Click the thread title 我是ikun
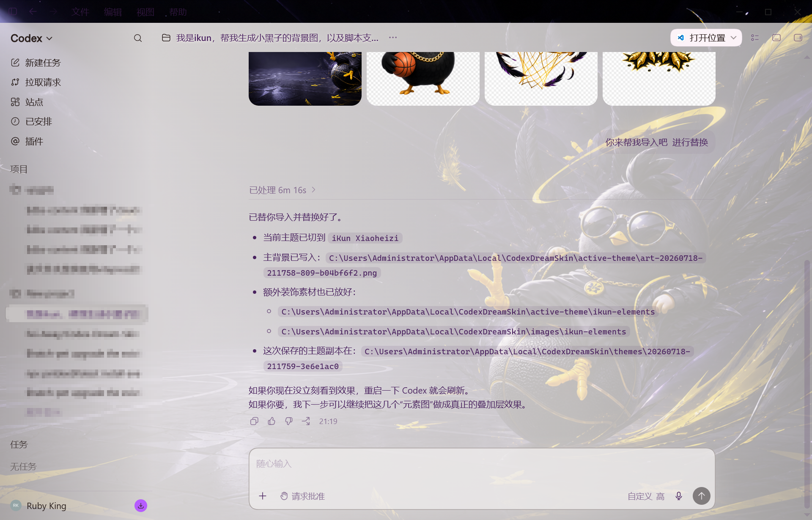This screenshot has height=520, width=812. click(277, 38)
